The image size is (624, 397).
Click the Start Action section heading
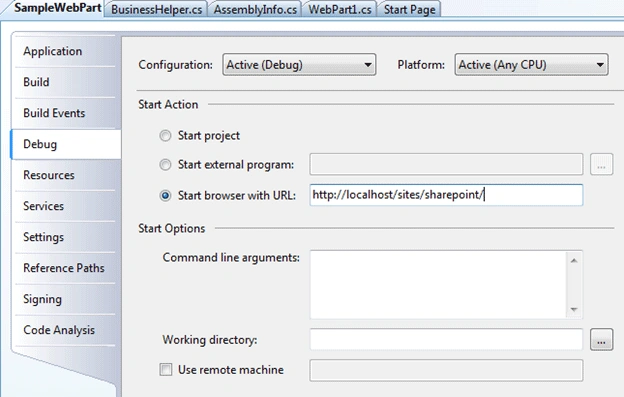click(x=168, y=105)
